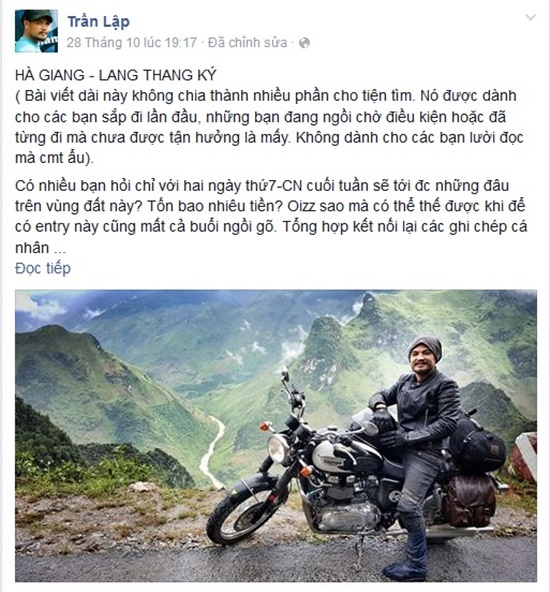Viewport: 550px width, 592px height.
Task: Click the red-white roadside milestone in photo
Action: pyautogui.click(x=525, y=456)
